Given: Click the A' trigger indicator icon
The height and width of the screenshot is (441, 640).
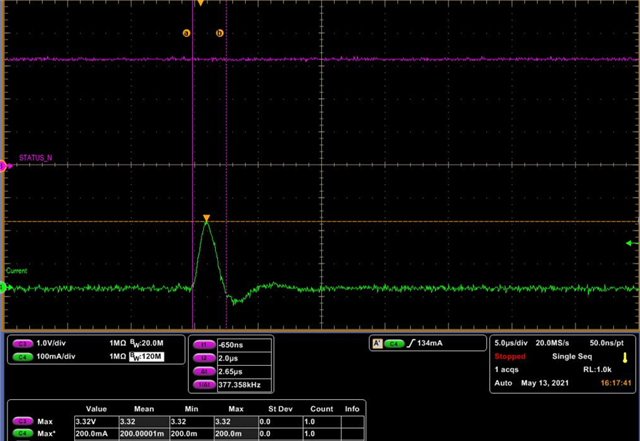Looking at the screenshot, I should (x=378, y=344).
